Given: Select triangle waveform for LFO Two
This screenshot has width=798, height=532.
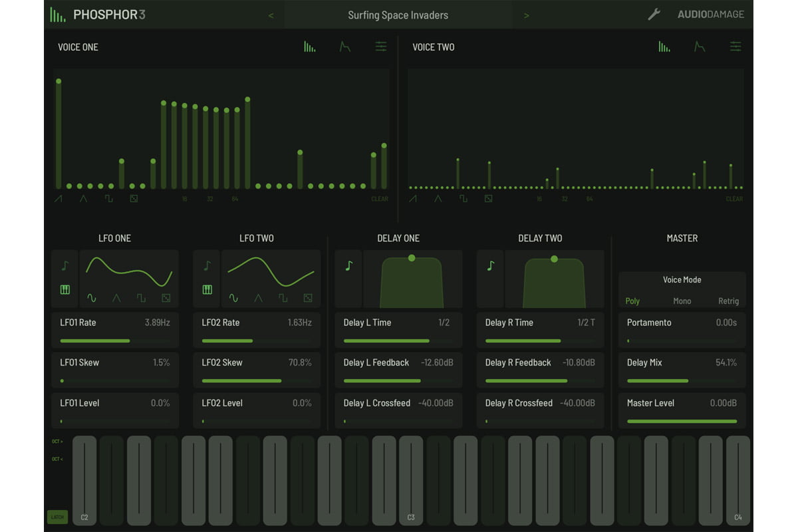Looking at the screenshot, I should (258, 298).
